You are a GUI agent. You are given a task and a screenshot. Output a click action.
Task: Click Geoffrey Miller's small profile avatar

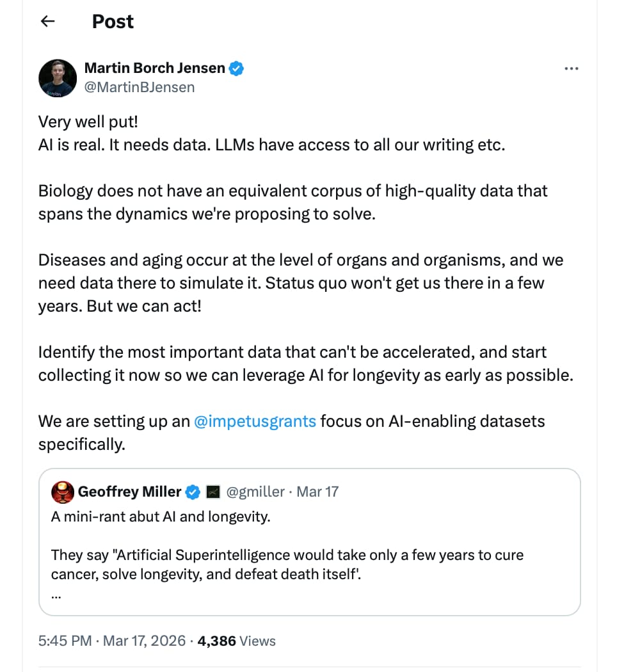63,492
